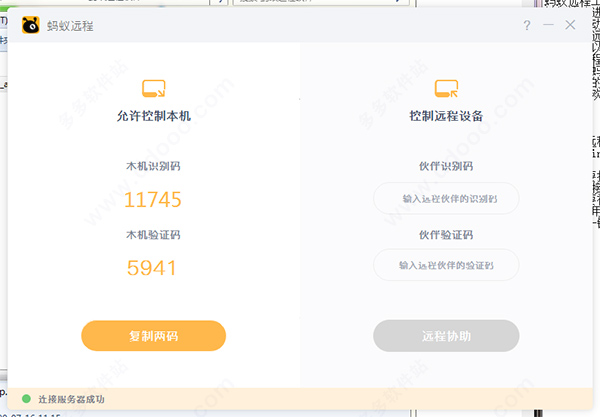The height and width of the screenshot is (417, 600).
Task: Click the 控制远程设备 screen icon
Action: 446,88
